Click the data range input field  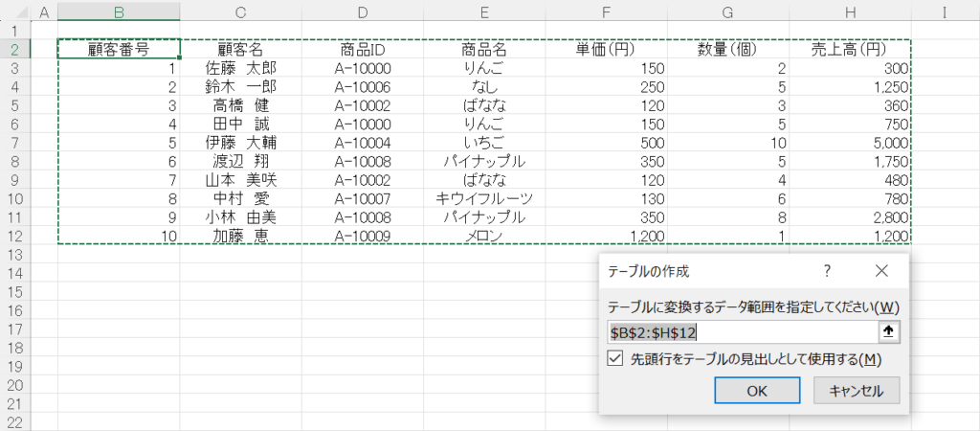(742, 332)
